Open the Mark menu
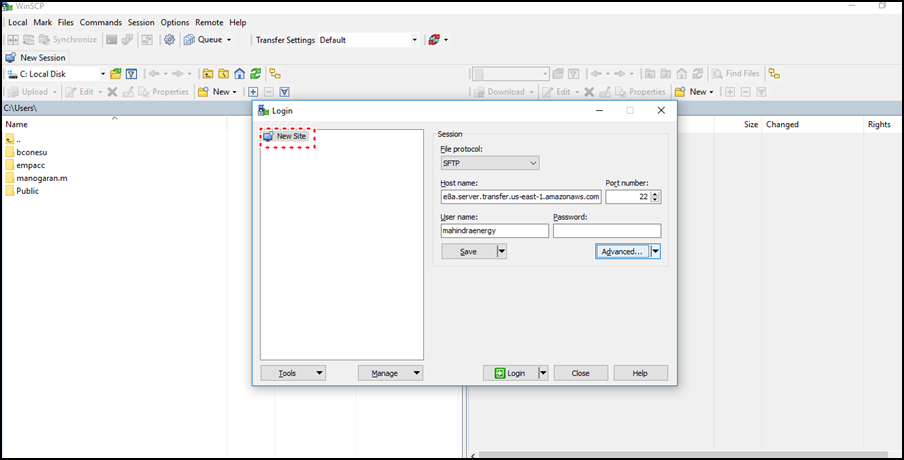904x460 pixels. click(43, 22)
